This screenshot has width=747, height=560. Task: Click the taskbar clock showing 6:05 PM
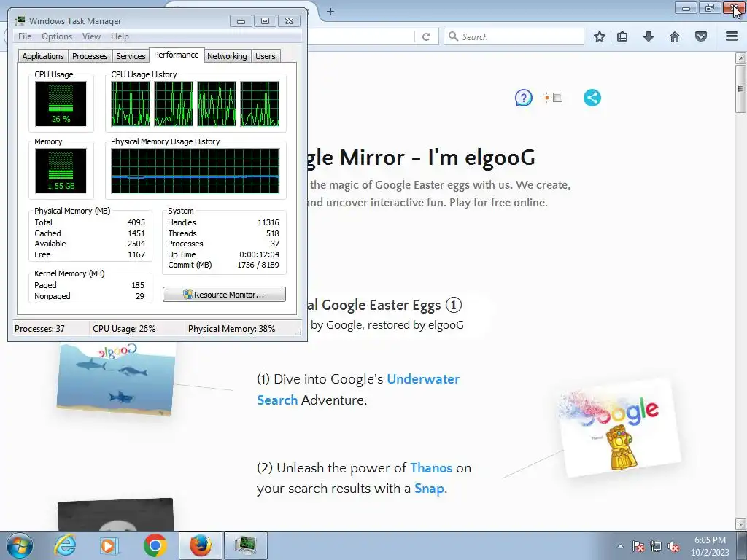coord(710,546)
